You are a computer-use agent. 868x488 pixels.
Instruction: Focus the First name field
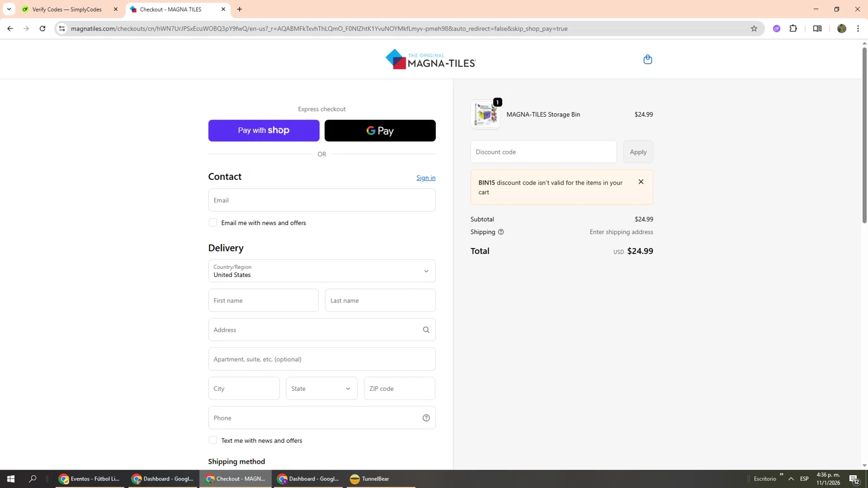pos(263,300)
